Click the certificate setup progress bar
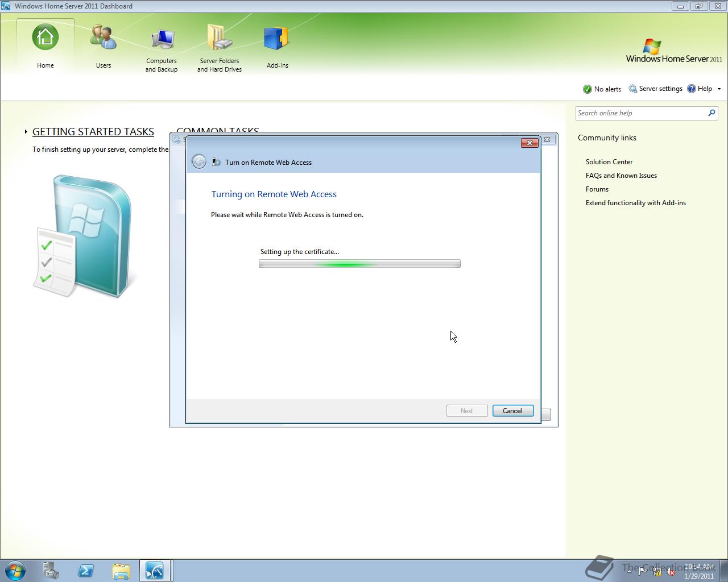Screen dimensions: 728x582 [359, 264]
